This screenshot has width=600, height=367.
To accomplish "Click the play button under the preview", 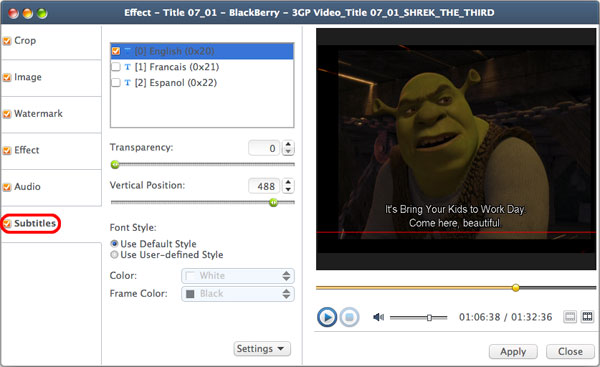I will click(x=327, y=317).
